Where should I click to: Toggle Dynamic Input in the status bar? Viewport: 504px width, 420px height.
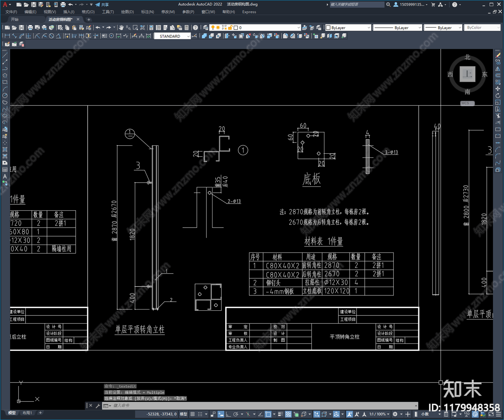coord(221,414)
